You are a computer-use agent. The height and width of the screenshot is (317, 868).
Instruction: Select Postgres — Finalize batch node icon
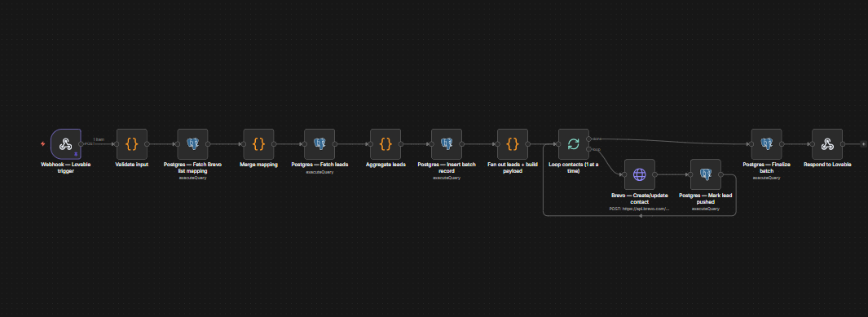[x=767, y=144]
